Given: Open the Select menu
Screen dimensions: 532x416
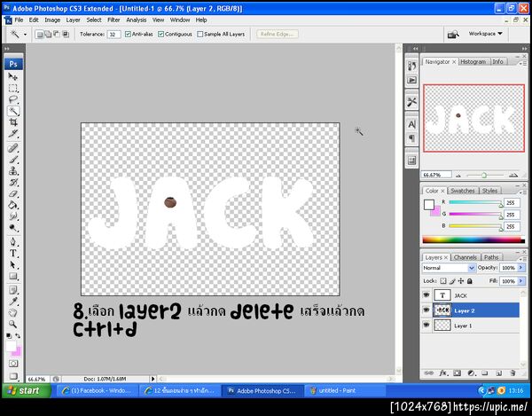Looking at the screenshot, I should tap(94, 20).
